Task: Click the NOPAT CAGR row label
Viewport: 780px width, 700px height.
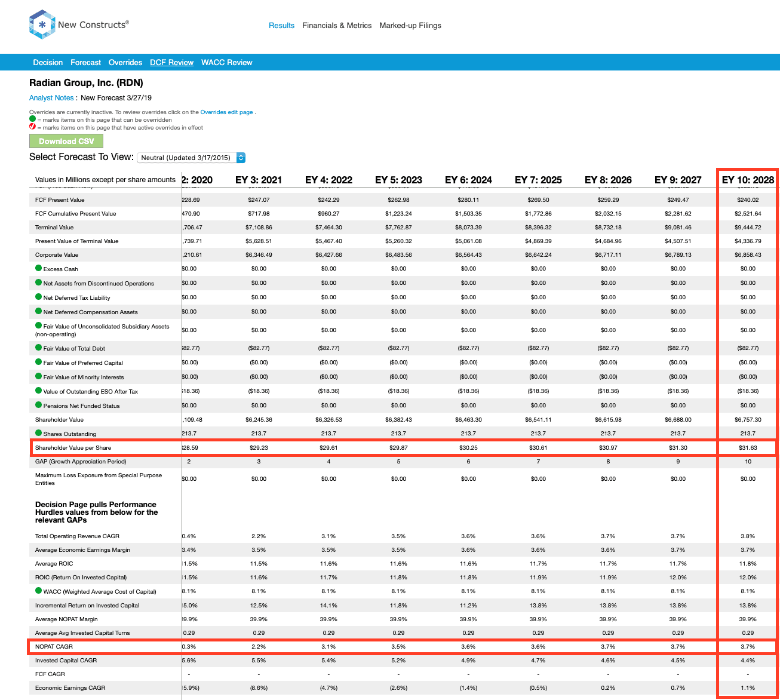Action: tap(54, 647)
